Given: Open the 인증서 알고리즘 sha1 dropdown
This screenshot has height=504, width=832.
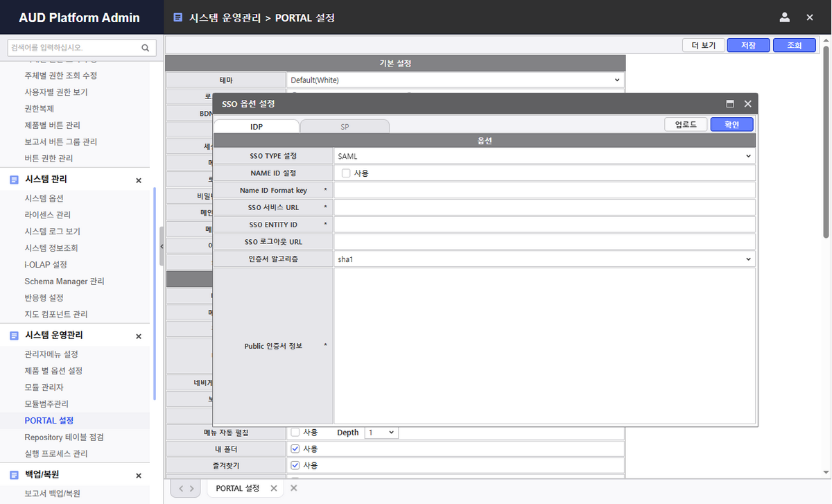Looking at the screenshot, I should tap(544, 259).
